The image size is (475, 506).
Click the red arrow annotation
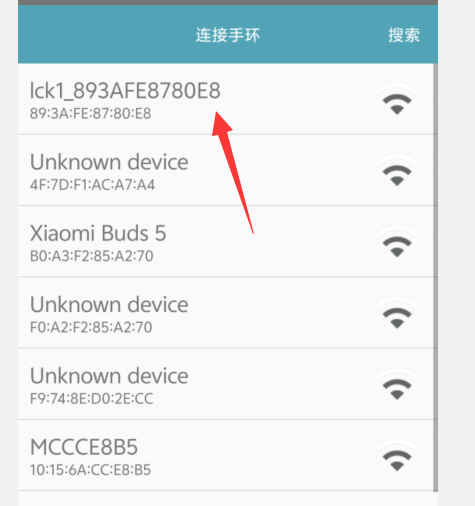pyautogui.click(x=232, y=172)
